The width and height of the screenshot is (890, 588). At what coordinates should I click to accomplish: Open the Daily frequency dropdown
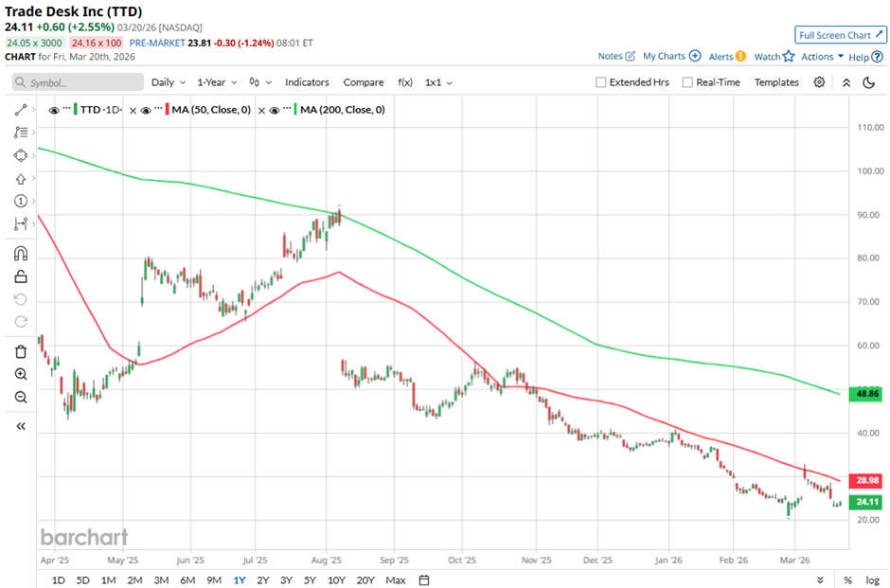tap(169, 82)
